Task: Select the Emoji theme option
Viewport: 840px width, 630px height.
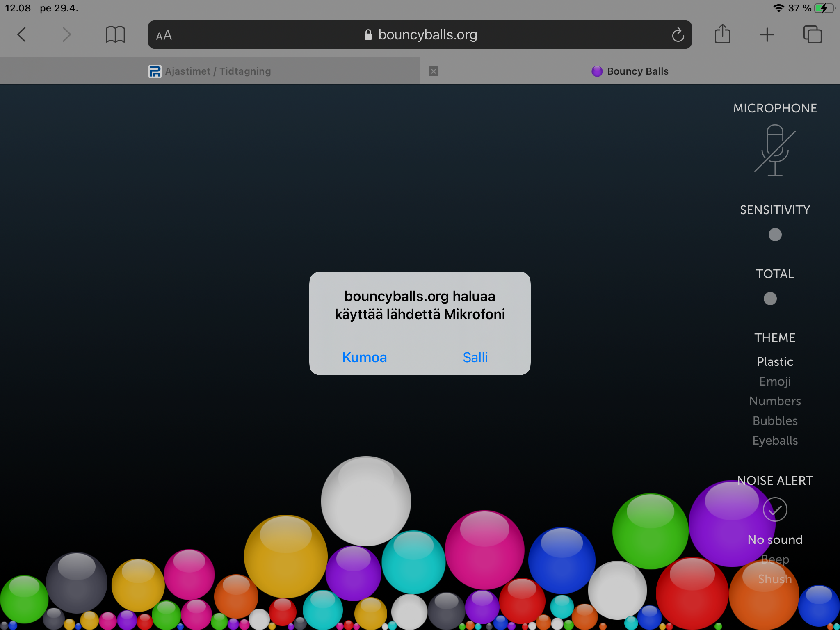Action: coord(775,381)
